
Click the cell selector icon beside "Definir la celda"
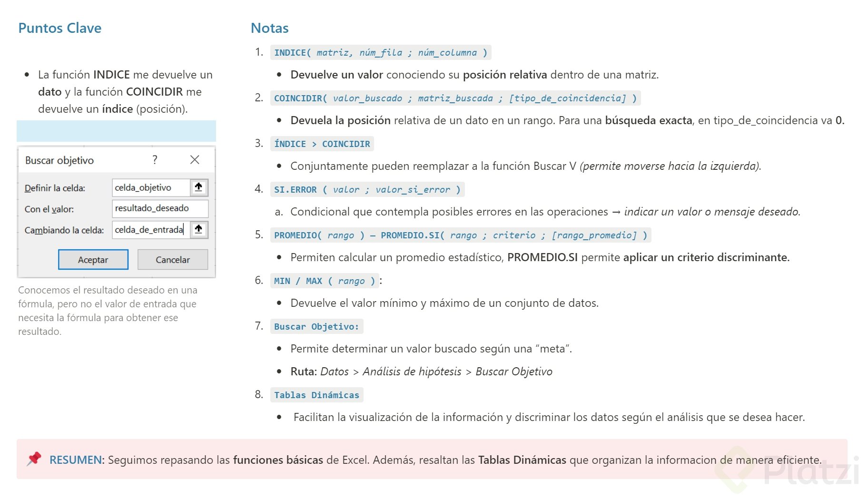click(x=199, y=187)
